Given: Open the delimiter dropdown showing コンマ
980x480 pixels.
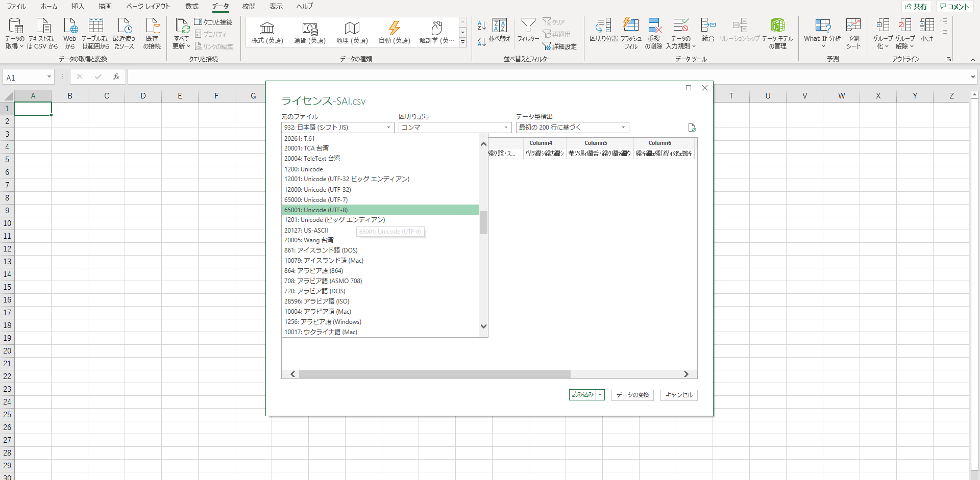Looking at the screenshot, I should [x=454, y=128].
